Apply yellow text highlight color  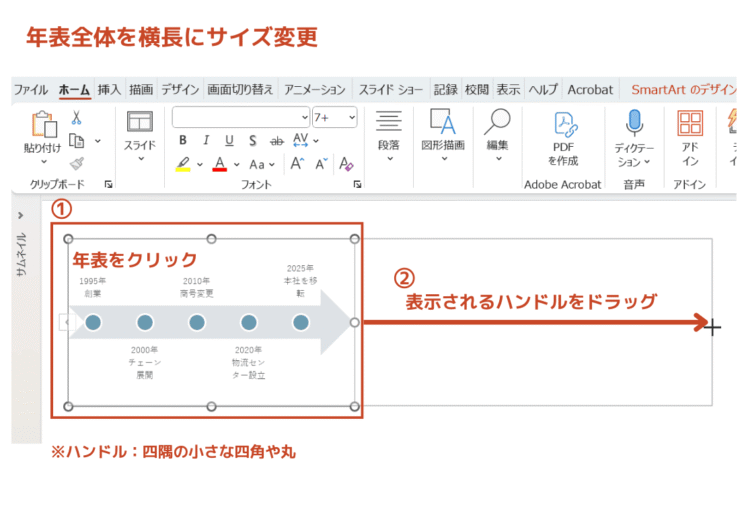point(183,164)
